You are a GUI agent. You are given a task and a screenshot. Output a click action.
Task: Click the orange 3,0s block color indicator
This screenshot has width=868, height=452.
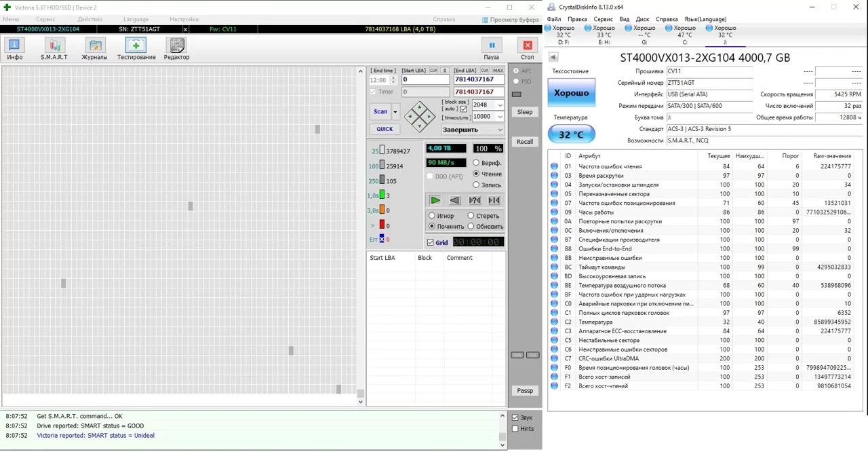[x=382, y=210]
